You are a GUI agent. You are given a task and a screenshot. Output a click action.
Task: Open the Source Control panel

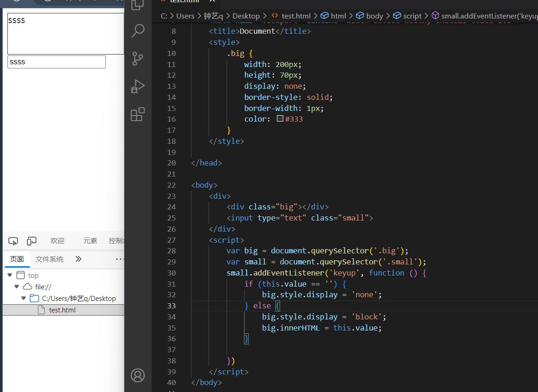pyautogui.click(x=137, y=59)
